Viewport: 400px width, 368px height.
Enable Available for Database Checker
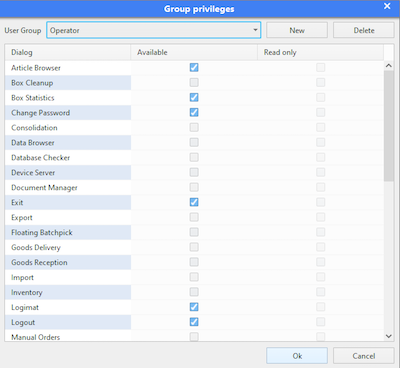coord(194,157)
